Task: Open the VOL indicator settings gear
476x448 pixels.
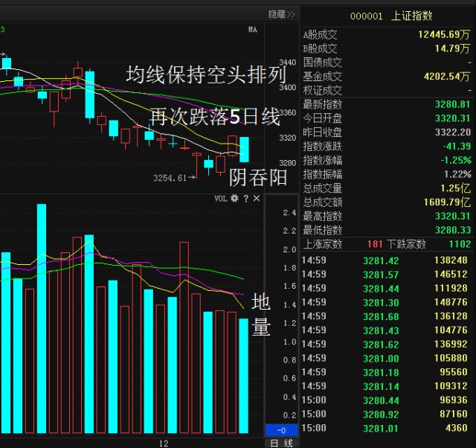Action: click(234, 199)
